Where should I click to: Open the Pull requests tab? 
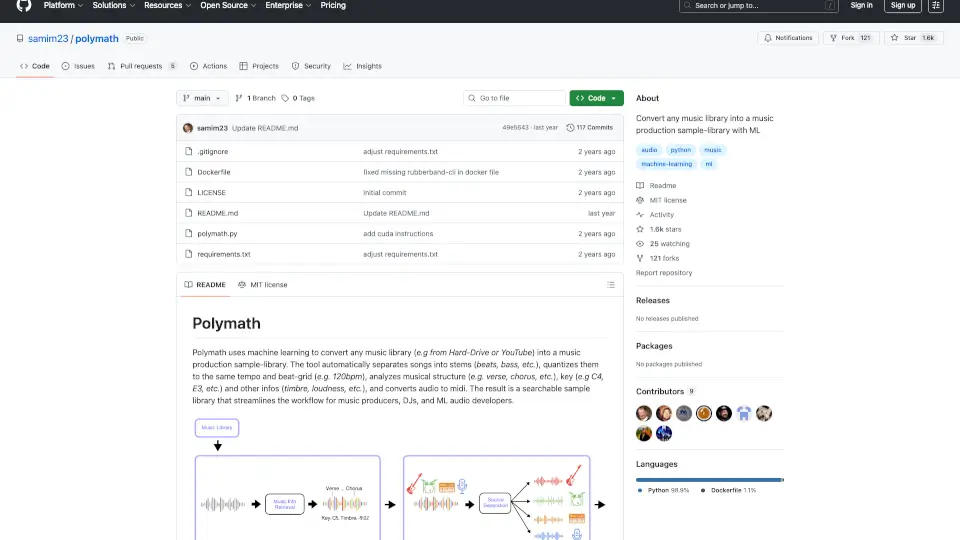pyautogui.click(x=142, y=66)
